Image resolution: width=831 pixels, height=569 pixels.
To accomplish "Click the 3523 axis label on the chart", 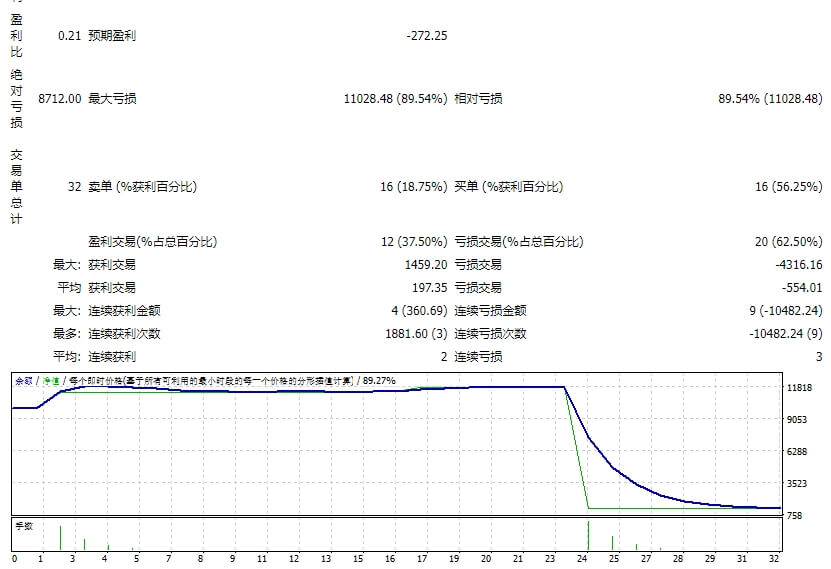I will (797, 483).
